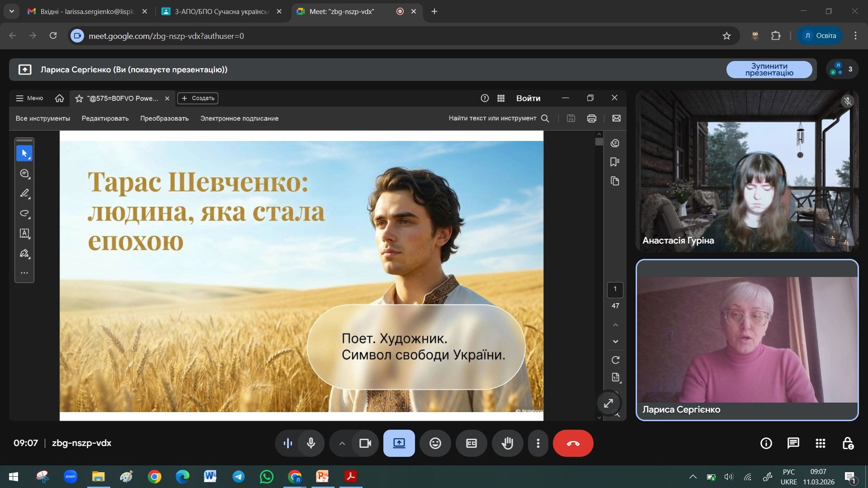The width and height of the screenshot is (868, 488).
Task: Toggle closed captions on
Action: 471,443
